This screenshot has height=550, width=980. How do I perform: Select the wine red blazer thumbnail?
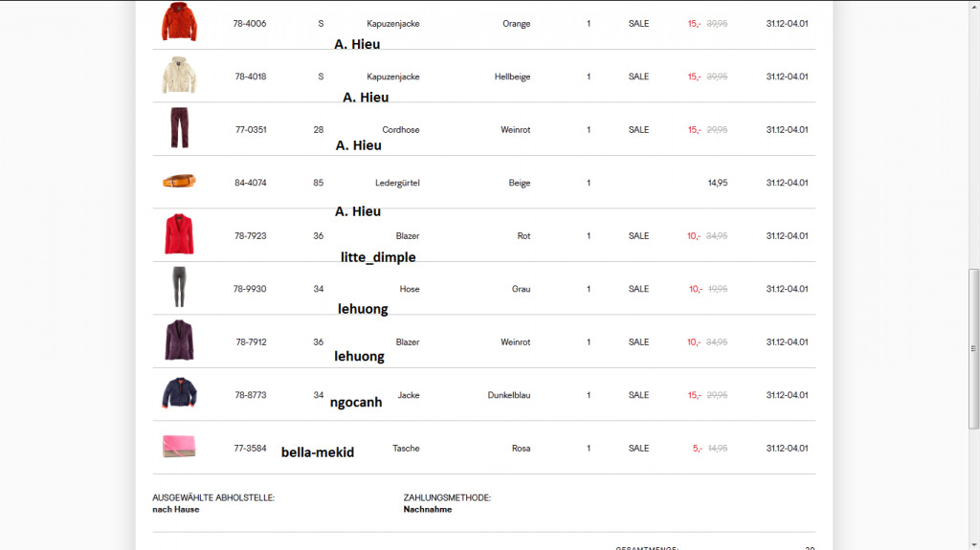[x=179, y=341]
